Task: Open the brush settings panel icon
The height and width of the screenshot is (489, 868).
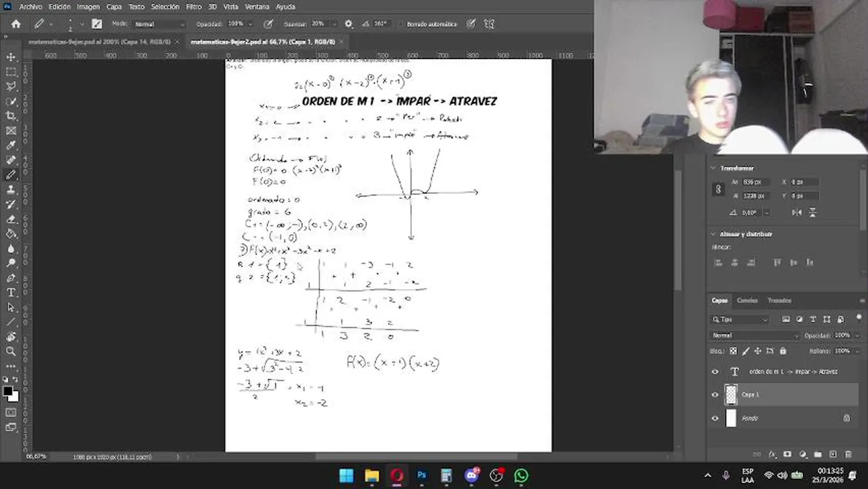Action: pos(96,24)
